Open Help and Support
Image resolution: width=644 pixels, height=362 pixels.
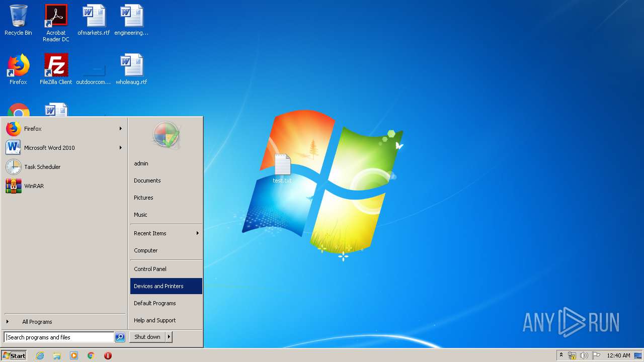(x=166, y=320)
